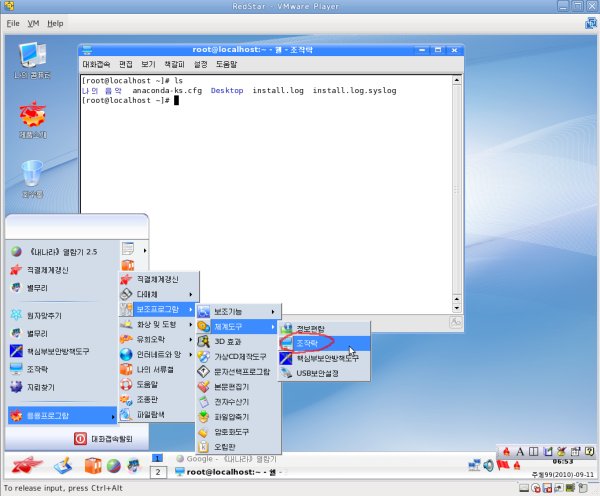This screenshot has width=600, height=496.
Task: Open 정보편람 in the system tools submenu
Action: (x=309, y=328)
